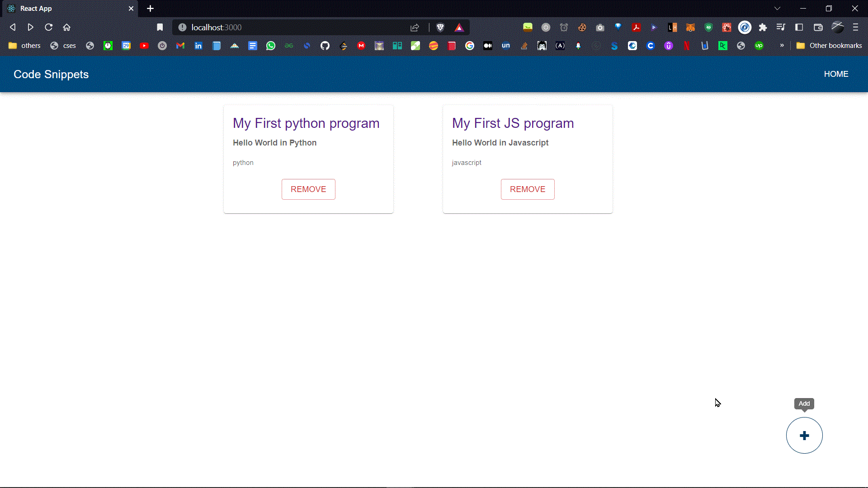
Task: Focus the localhost:3000 address bar
Action: [294, 28]
